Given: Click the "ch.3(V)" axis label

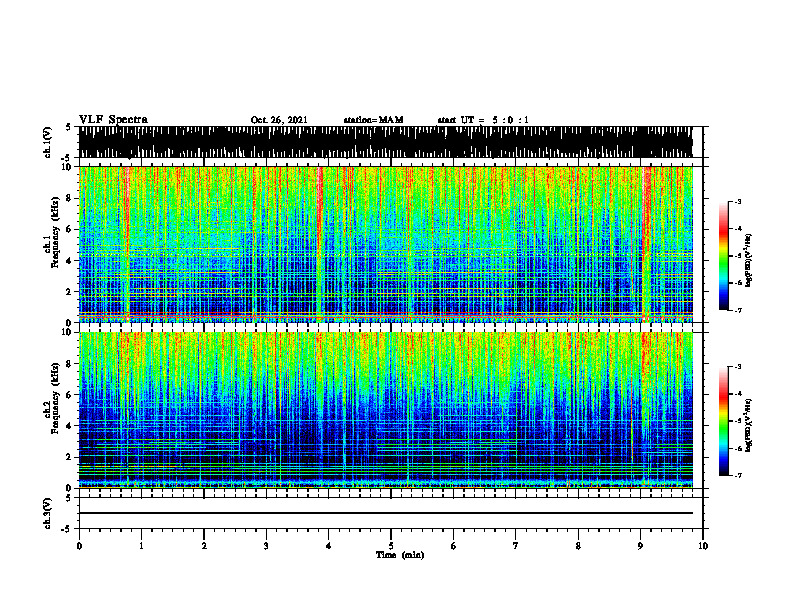Looking at the screenshot, I should coord(47,513).
